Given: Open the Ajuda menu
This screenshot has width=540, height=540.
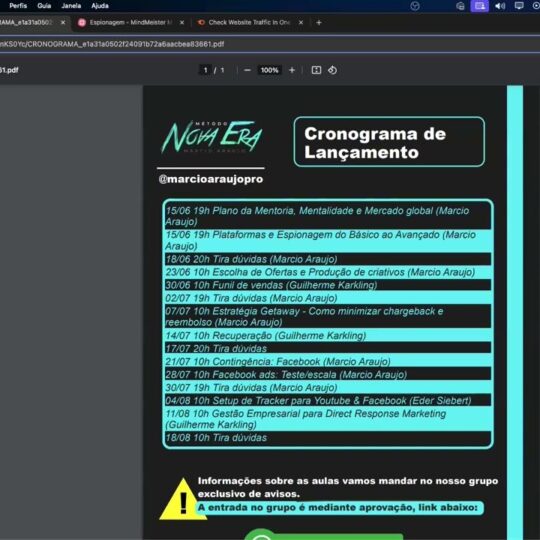Looking at the screenshot, I should coord(100,6).
